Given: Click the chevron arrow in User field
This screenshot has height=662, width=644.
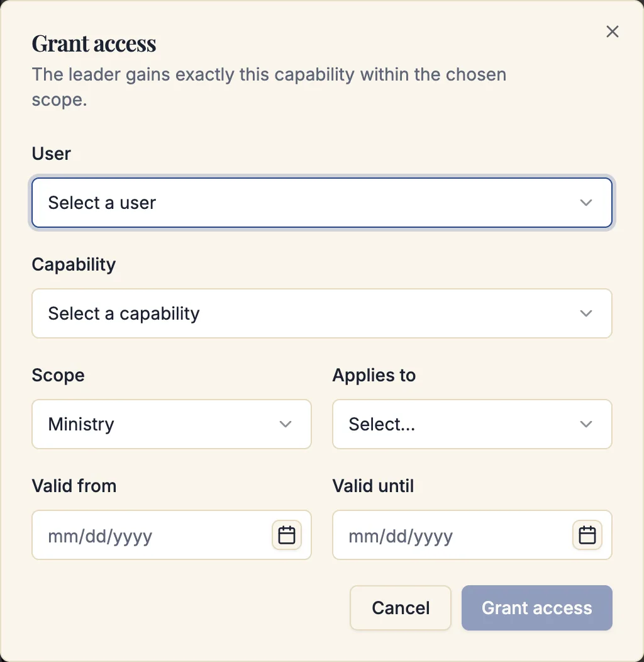Looking at the screenshot, I should pos(586,203).
